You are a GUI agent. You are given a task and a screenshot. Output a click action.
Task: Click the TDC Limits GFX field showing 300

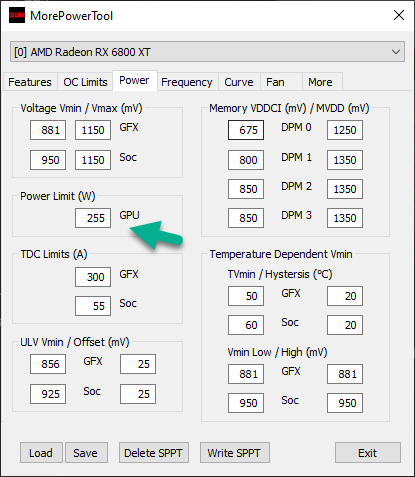point(93,277)
